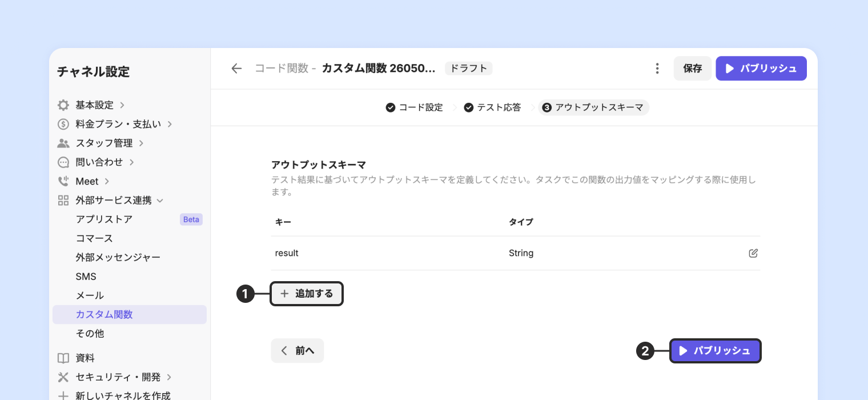The width and height of the screenshot is (868, 400).
Task: Go to the テスト応答 step
Action: (493, 107)
